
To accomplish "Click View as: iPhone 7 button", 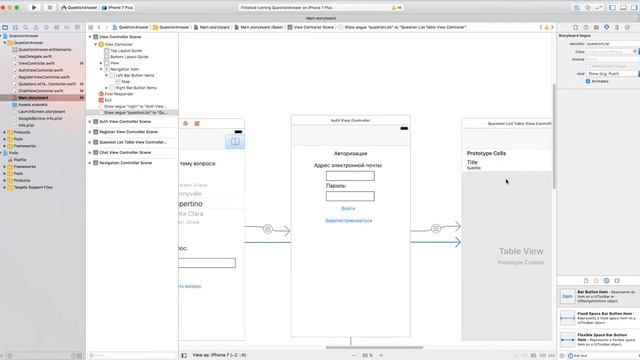I will pyautogui.click(x=219, y=356).
